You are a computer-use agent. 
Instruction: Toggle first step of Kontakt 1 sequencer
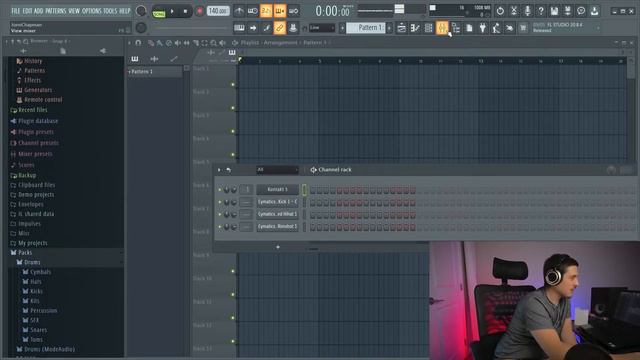(x=313, y=190)
